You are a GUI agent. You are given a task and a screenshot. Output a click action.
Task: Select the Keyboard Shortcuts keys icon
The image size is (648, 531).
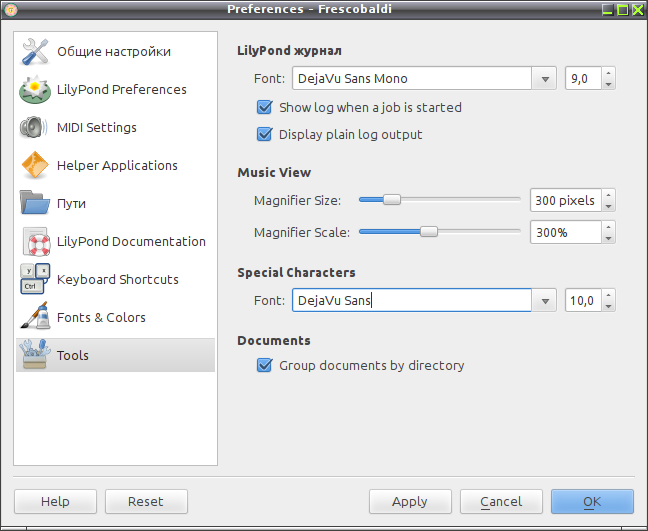tap(35, 279)
